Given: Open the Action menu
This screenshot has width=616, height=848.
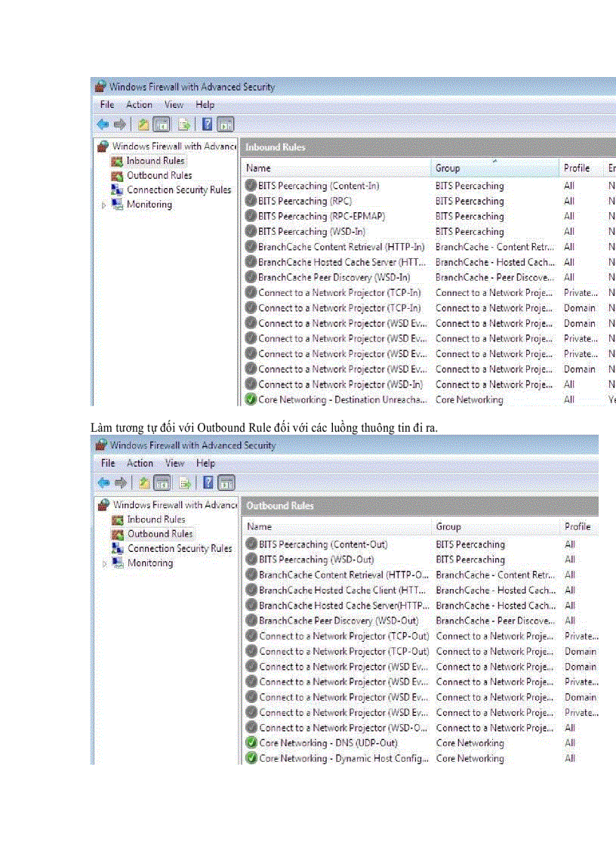Looking at the screenshot, I should tap(139, 105).
